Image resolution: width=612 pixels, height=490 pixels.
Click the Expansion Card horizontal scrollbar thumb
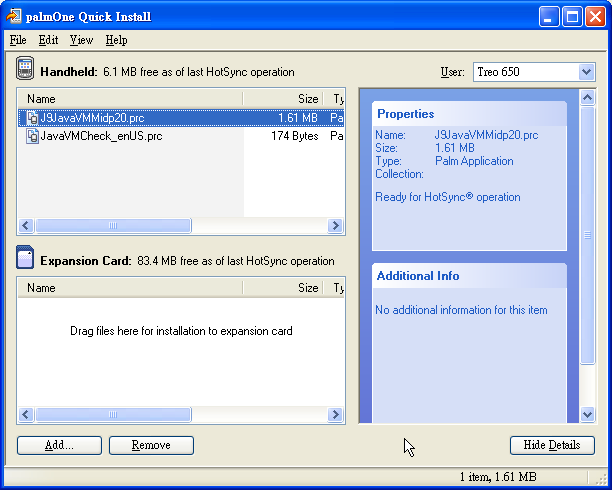[x=113, y=414]
